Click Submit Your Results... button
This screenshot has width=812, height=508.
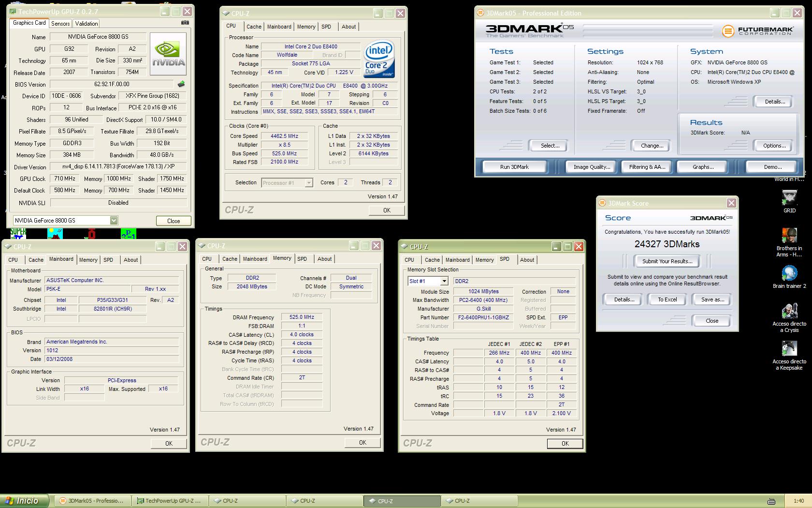click(667, 261)
